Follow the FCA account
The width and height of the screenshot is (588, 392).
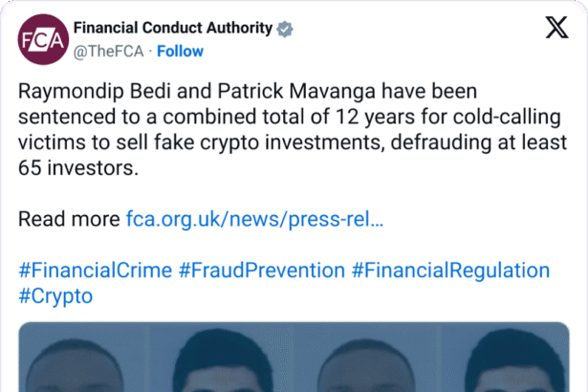pyautogui.click(x=179, y=50)
